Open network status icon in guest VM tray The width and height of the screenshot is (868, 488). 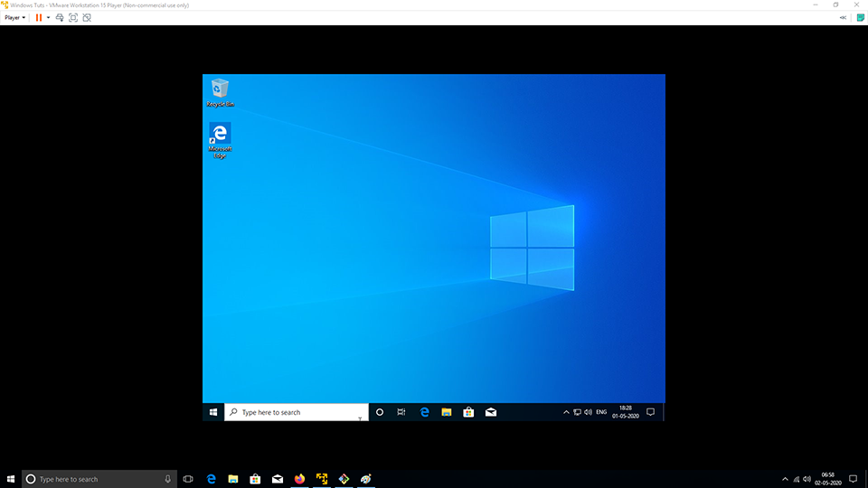pyautogui.click(x=577, y=412)
